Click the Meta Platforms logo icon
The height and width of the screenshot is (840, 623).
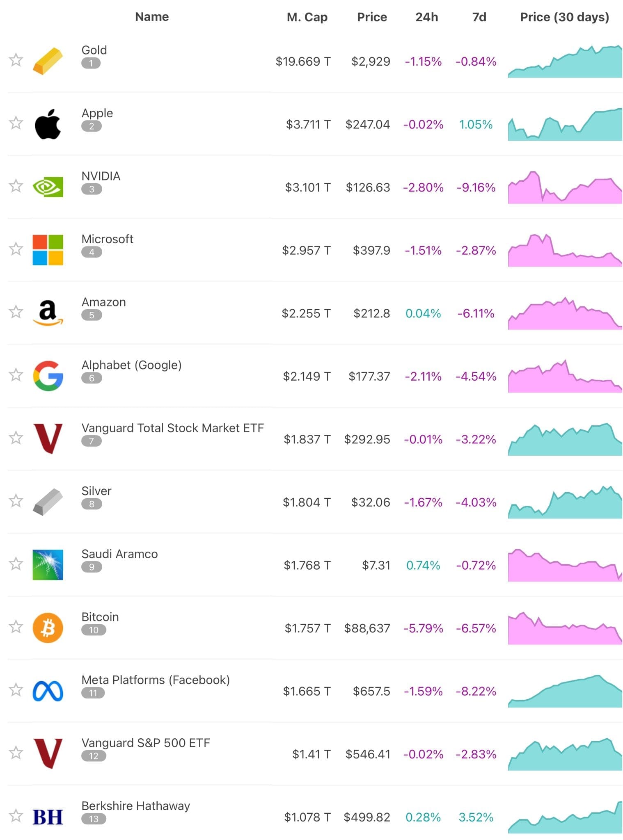click(48, 691)
